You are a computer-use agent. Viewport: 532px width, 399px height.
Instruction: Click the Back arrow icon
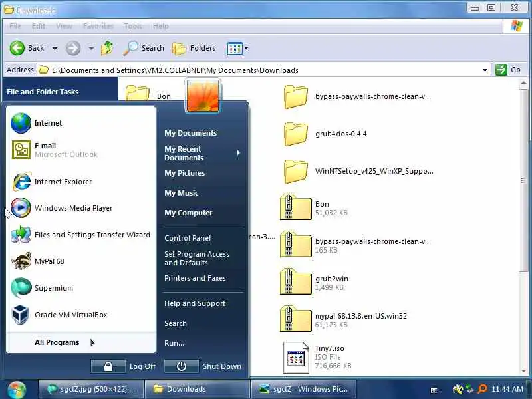pyautogui.click(x=17, y=48)
